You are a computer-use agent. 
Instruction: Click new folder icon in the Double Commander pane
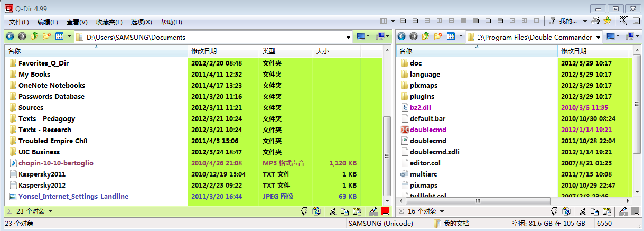tap(437, 37)
